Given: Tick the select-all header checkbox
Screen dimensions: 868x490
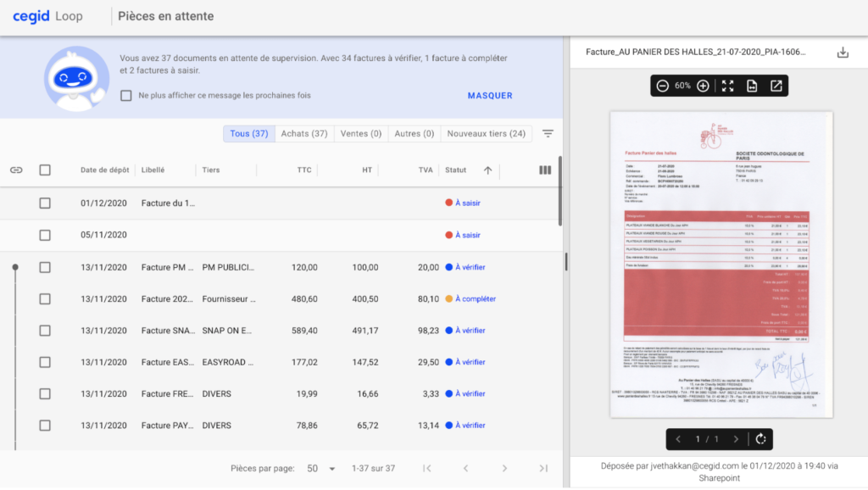Looking at the screenshot, I should [45, 170].
